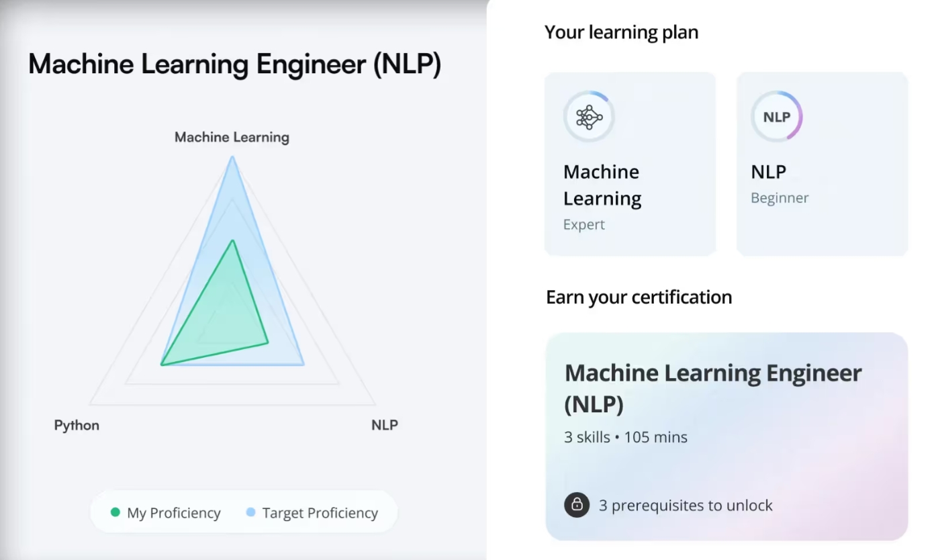Toggle the Target Proficiency legend label

tap(320, 513)
